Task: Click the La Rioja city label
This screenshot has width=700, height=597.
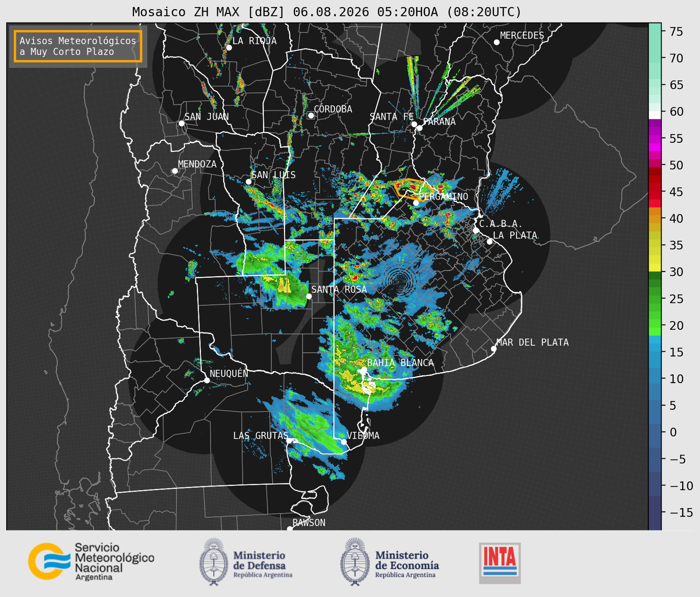Action: tap(254, 41)
